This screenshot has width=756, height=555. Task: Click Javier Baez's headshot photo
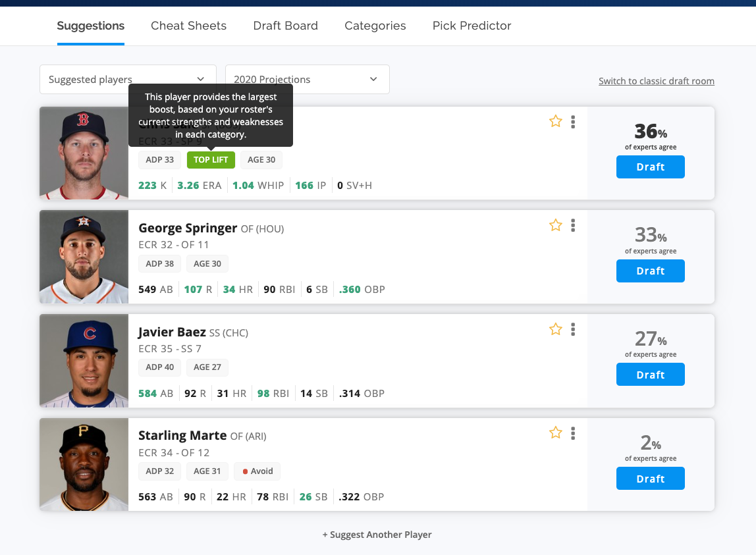84,361
